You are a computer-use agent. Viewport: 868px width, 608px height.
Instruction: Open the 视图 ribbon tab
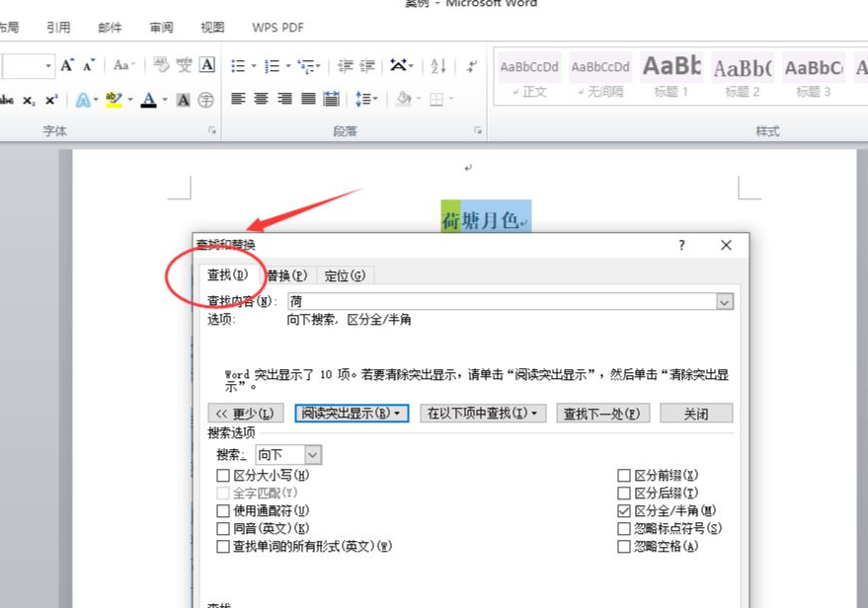210,27
